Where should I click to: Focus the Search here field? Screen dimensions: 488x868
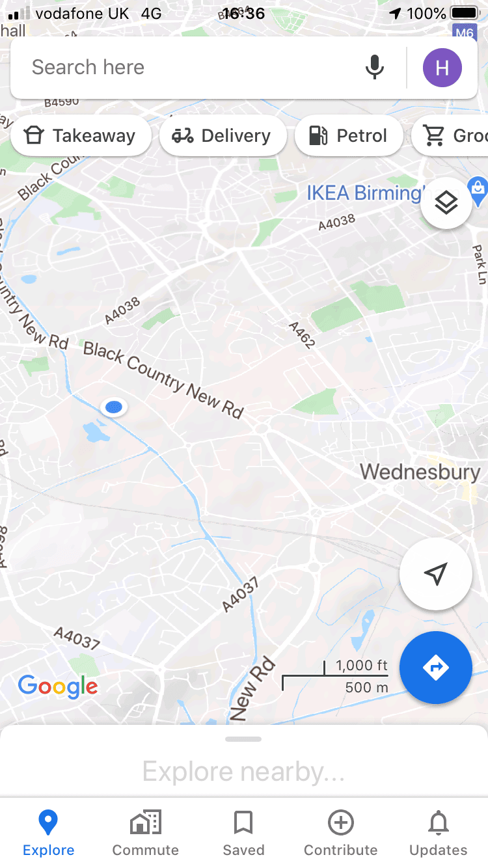[189, 68]
